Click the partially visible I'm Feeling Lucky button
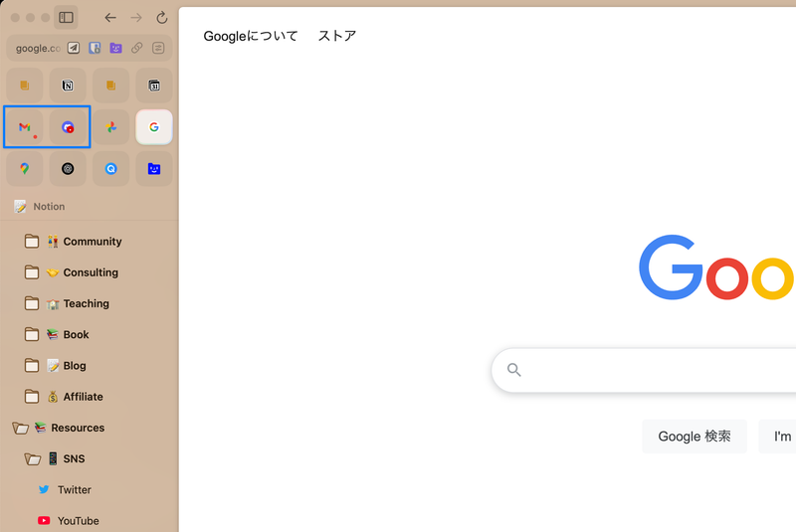The image size is (796, 532). [x=778, y=437]
